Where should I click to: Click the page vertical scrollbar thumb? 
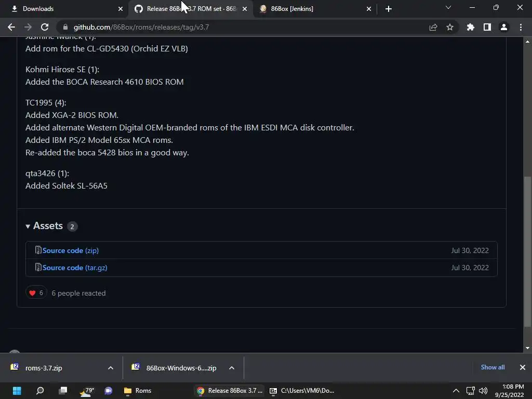[x=527, y=252]
